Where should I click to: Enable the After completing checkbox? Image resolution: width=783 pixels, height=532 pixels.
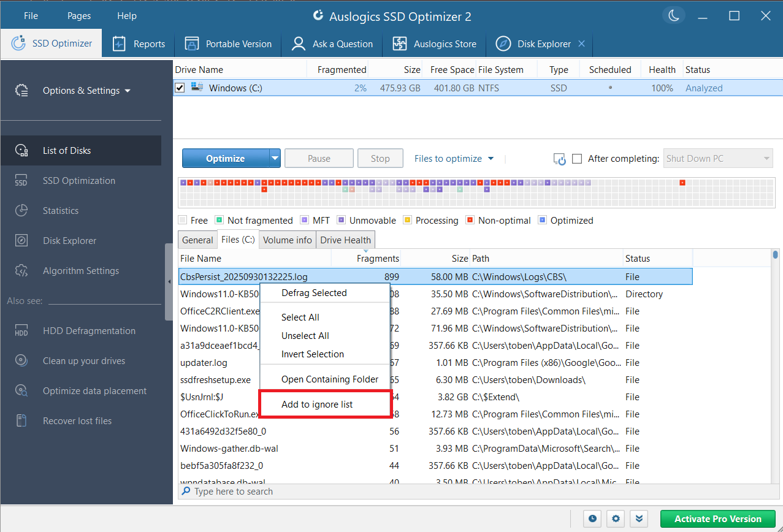(576, 159)
